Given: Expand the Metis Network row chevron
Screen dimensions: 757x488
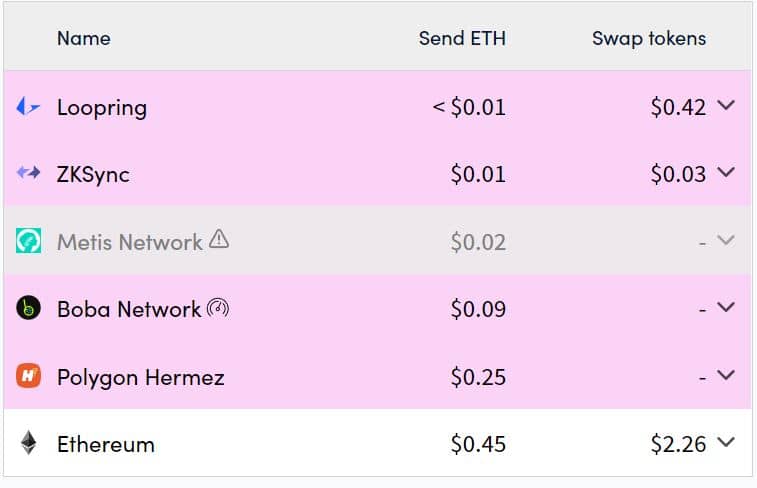Looking at the screenshot, I should tap(727, 241).
